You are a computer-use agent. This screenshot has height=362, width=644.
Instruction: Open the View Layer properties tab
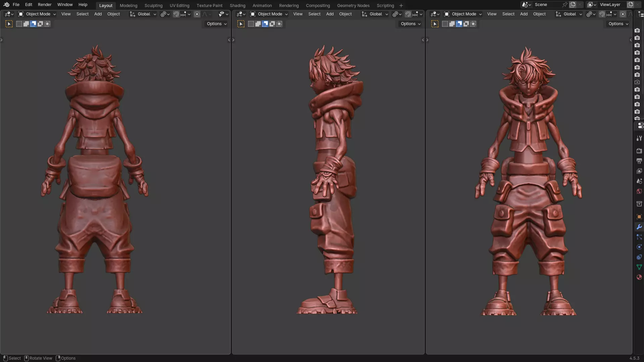click(x=639, y=171)
